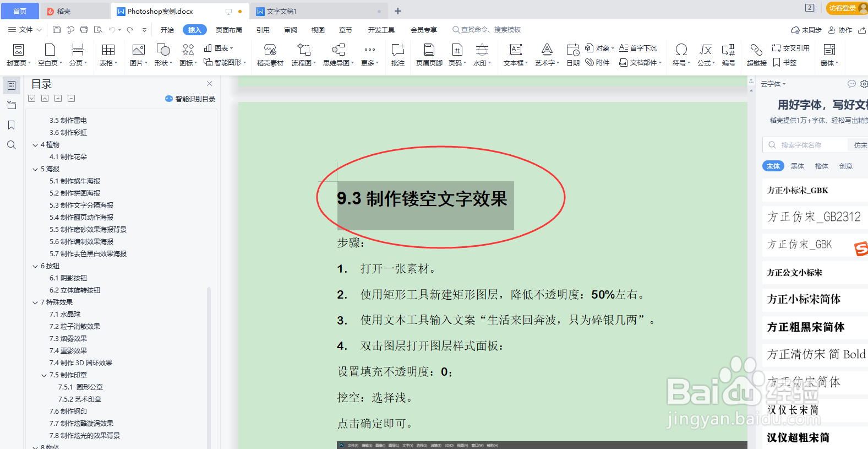The image size is (868, 449).
Task: Edit header and footer (页眉页脚)
Action: [x=429, y=55]
